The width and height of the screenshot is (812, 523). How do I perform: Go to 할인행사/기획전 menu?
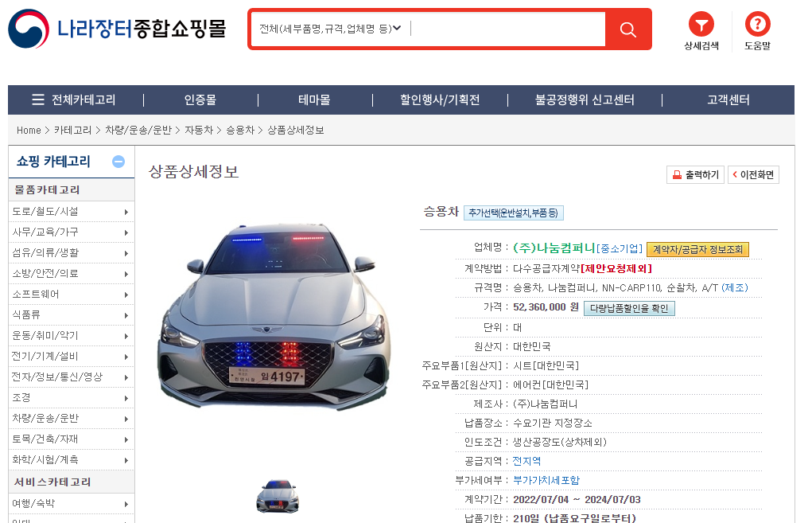pos(440,100)
